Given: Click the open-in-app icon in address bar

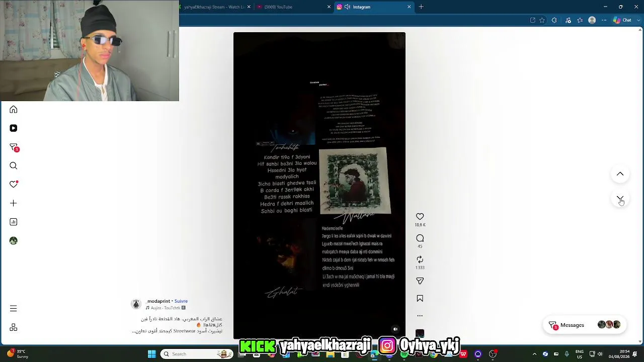Looking at the screenshot, I should (x=533, y=20).
